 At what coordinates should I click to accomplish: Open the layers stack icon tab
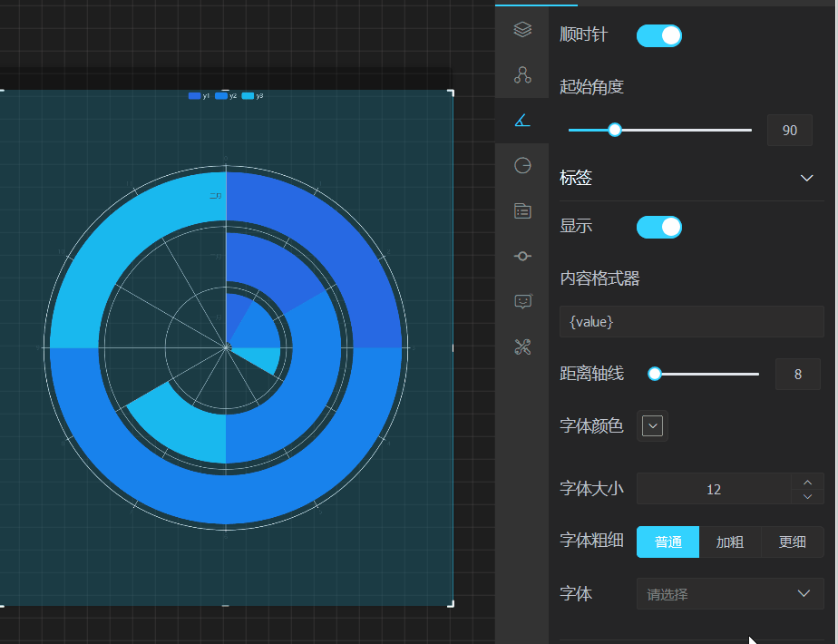[x=522, y=29]
